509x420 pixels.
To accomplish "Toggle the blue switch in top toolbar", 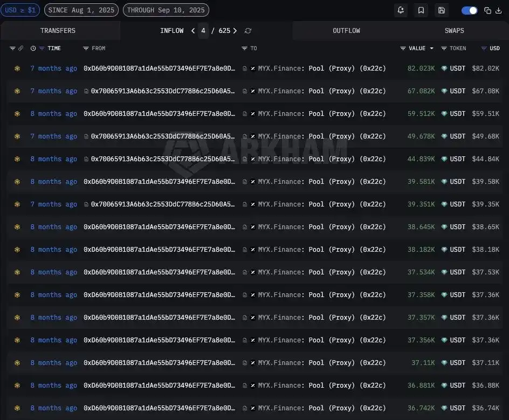I will click(470, 10).
